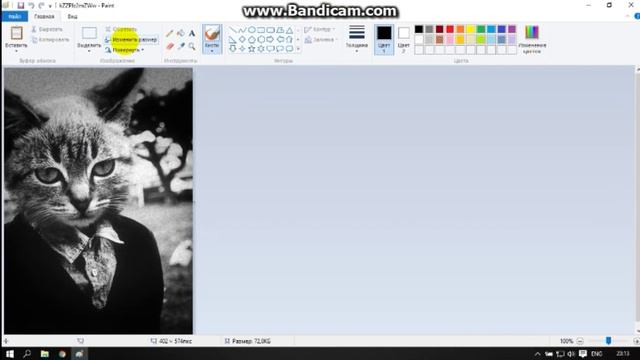Image resolution: width=640 pixels, height=360 pixels.
Task: Expand the shapes gallery more arrow
Action: 298,49
